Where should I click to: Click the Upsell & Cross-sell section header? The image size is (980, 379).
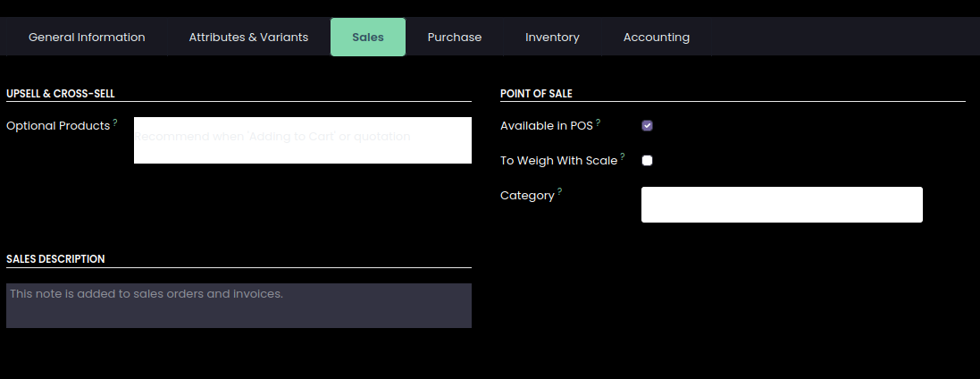60,93
